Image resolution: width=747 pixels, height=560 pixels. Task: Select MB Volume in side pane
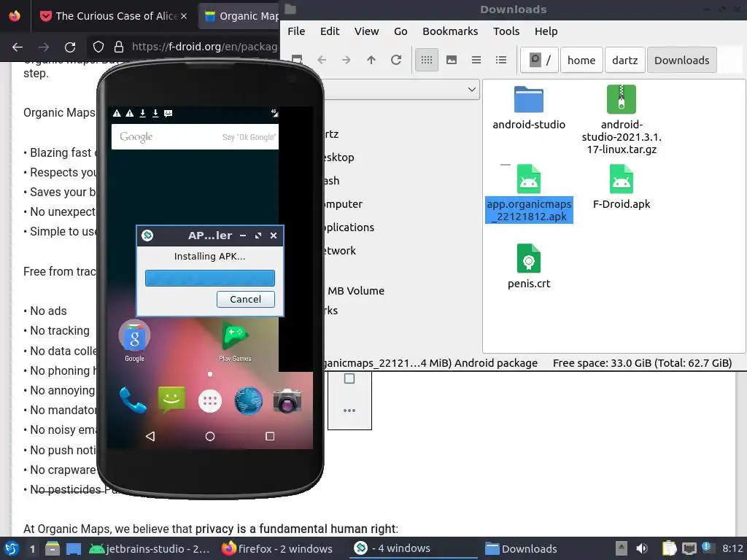point(356,290)
